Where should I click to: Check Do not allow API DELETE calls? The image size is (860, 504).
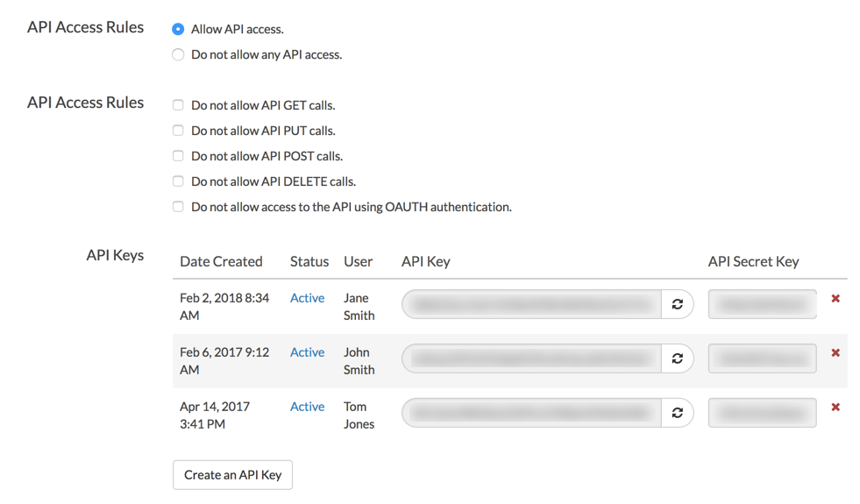[178, 181]
